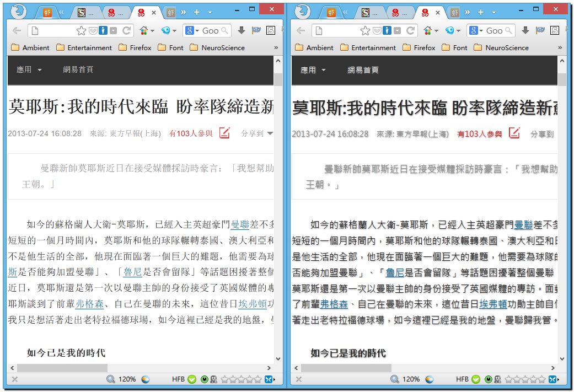
Task: Bookmark this page with the star in left window
Action: click(x=81, y=31)
